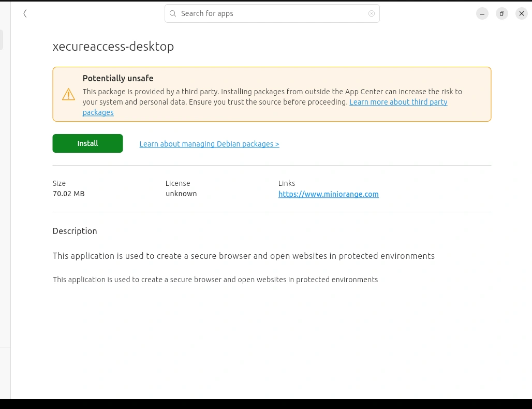This screenshot has height=409, width=532.
Task: Click the Size value showing 70.02 MB
Action: (x=68, y=194)
